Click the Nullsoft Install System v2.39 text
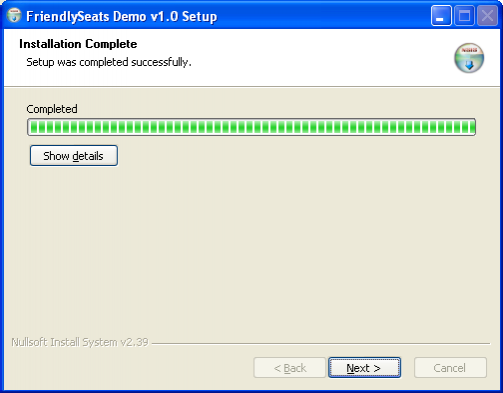The height and width of the screenshot is (393, 503). pyautogui.click(x=80, y=342)
